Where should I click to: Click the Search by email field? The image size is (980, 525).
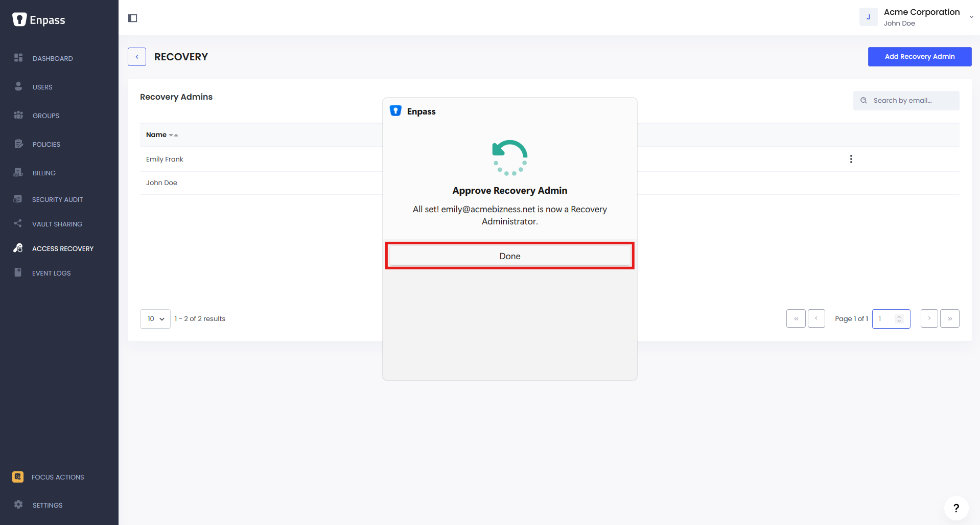(906, 101)
